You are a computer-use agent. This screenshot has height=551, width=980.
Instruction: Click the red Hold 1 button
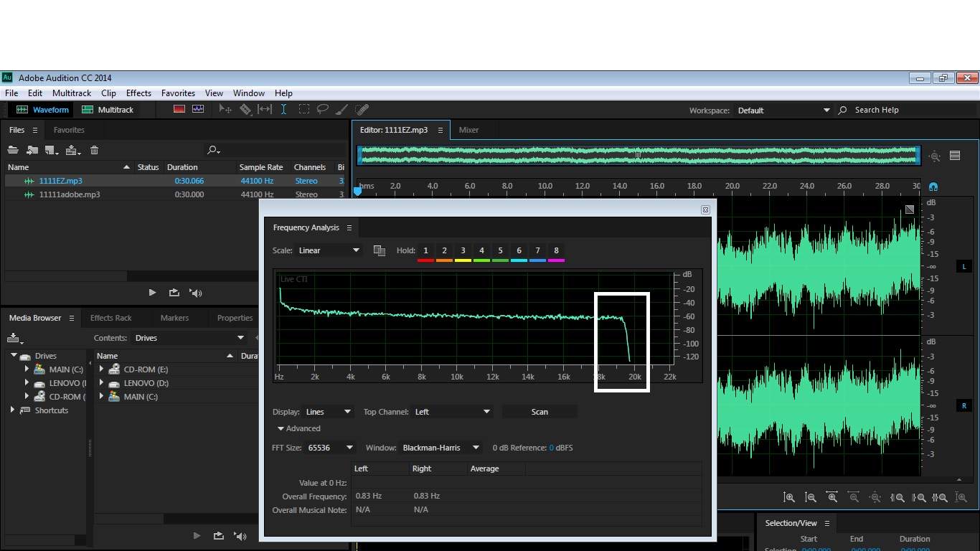425,251
